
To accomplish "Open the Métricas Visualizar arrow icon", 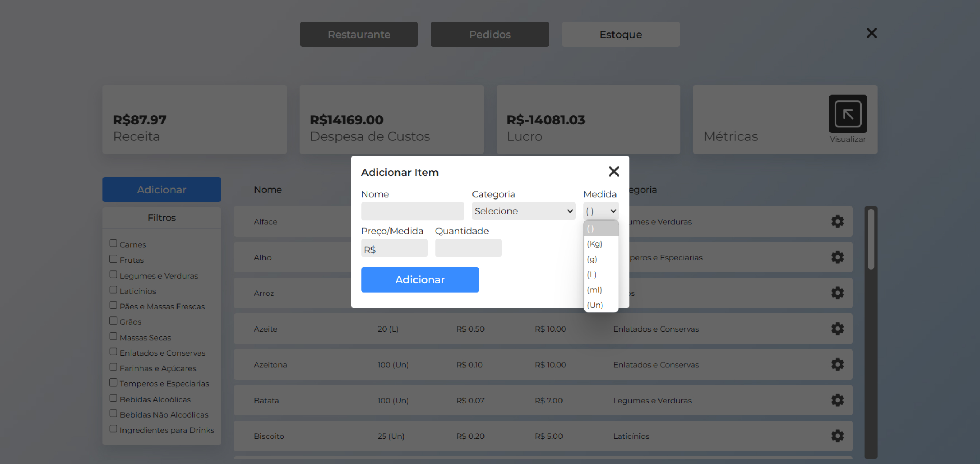I will tap(848, 114).
